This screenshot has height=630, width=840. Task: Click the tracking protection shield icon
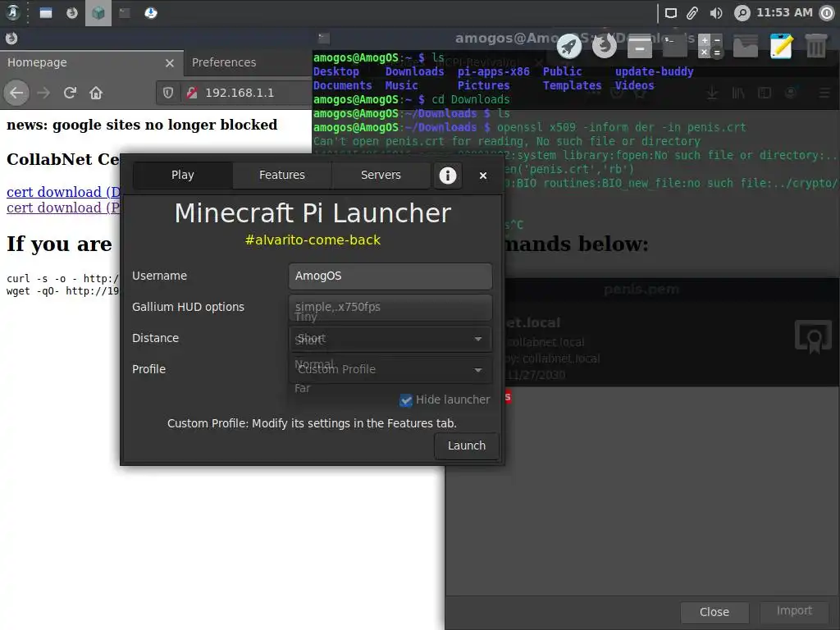[x=168, y=93]
